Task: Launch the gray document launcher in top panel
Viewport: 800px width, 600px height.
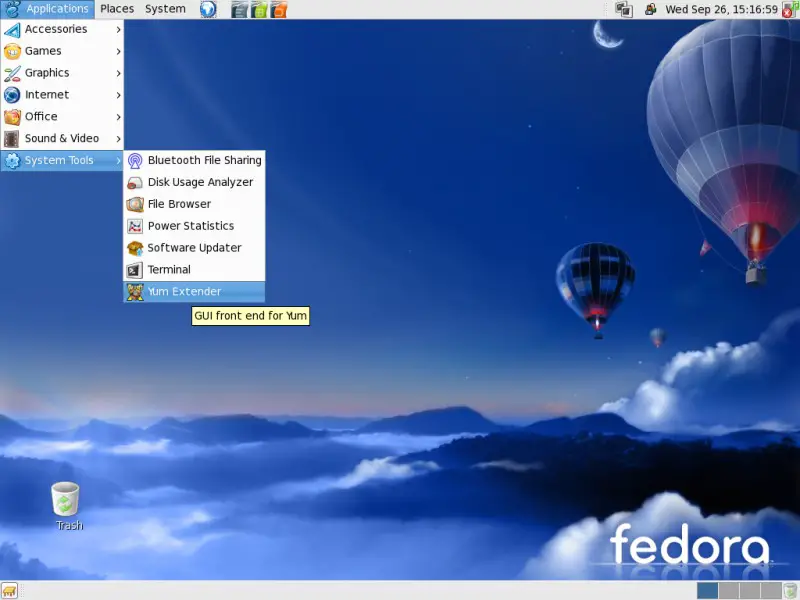Action: click(239, 9)
